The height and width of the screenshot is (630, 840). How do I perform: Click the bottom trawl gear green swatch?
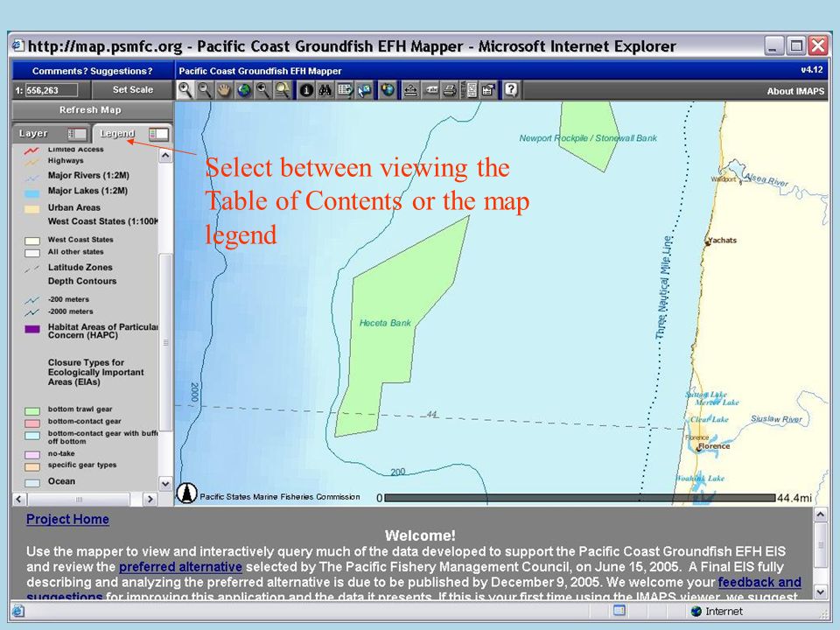pyautogui.click(x=32, y=411)
